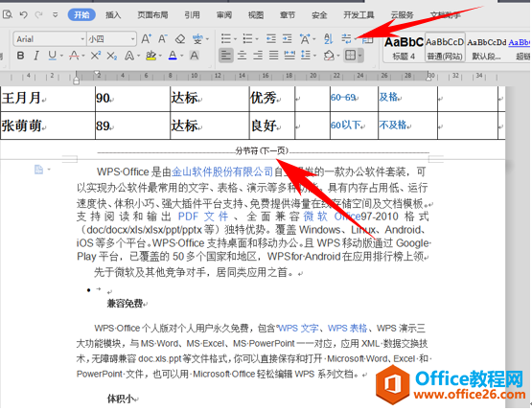The height and width of the screenshot is (411, 532).
Task: Click the bulleted list icon
Action: point(226,38)
